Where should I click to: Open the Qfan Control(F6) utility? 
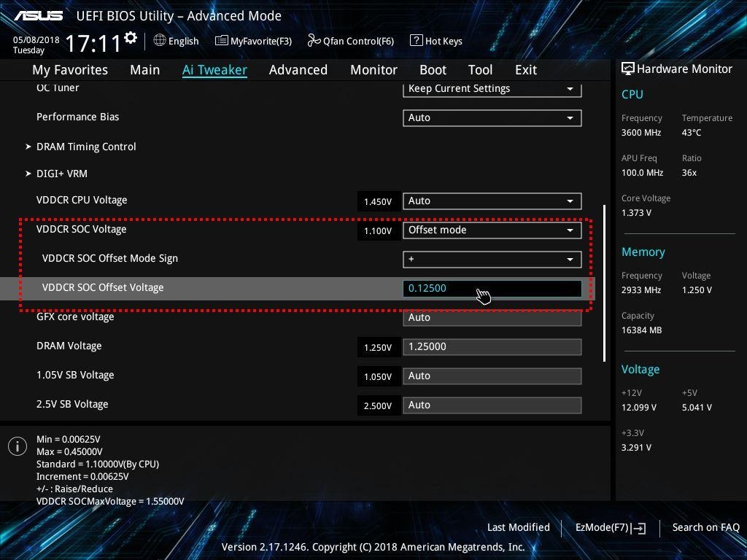pyautogui.click(x=350, y=41)
